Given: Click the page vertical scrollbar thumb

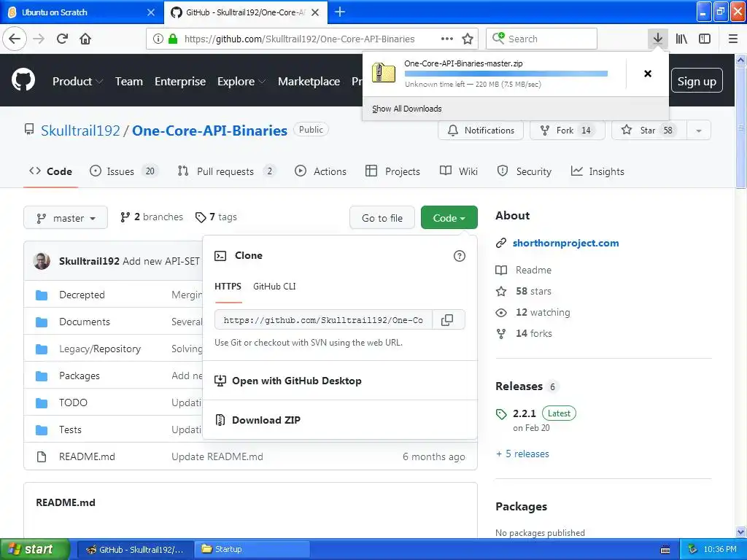Looking at the screenshot, I should (x=740, y=127).
